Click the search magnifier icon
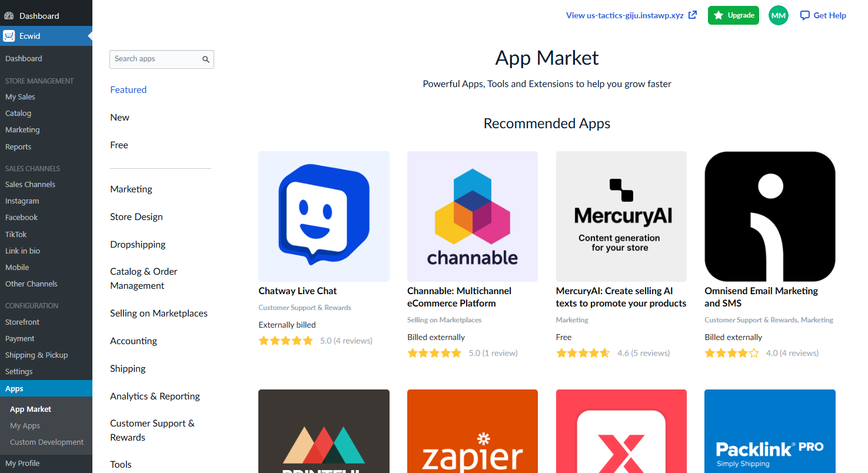868x473 pixels. [x=206, y=59]
